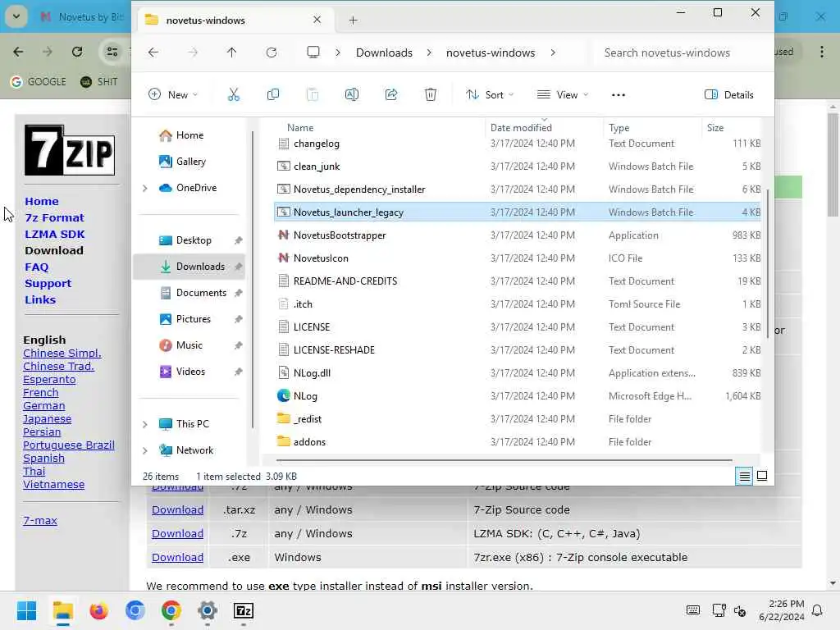Switch to the details list view layout

(x=744, y=476)
